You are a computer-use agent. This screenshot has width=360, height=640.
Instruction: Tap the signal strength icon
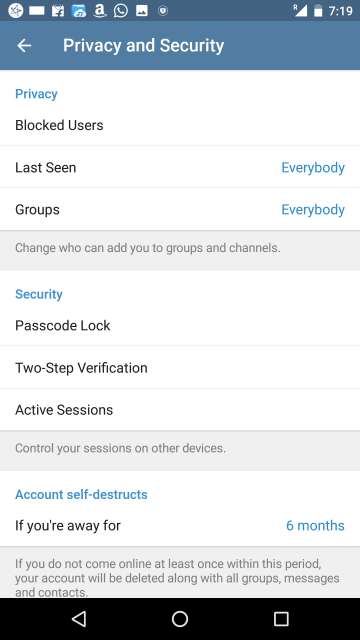300,11
